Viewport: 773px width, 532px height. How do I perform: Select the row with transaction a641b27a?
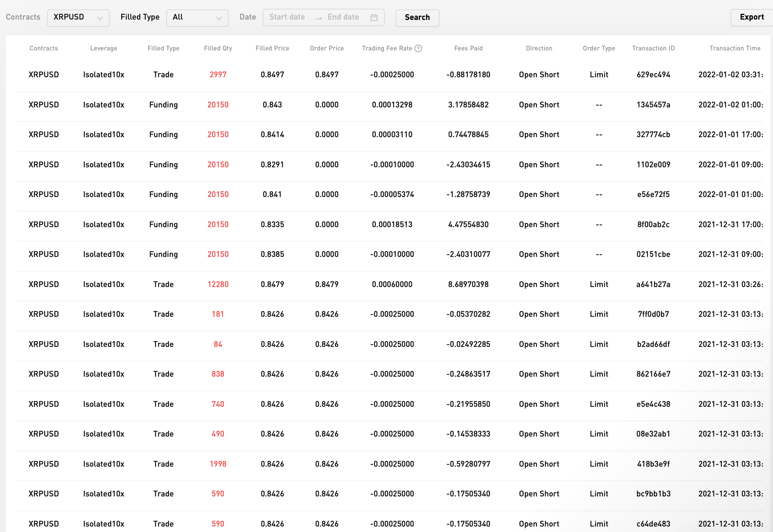point(653,285)
